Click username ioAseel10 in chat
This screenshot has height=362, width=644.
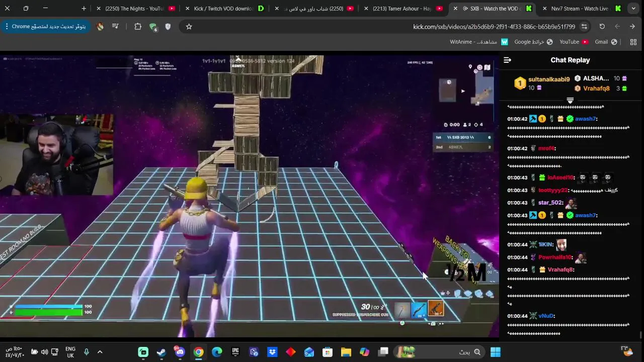coord(560,177)
